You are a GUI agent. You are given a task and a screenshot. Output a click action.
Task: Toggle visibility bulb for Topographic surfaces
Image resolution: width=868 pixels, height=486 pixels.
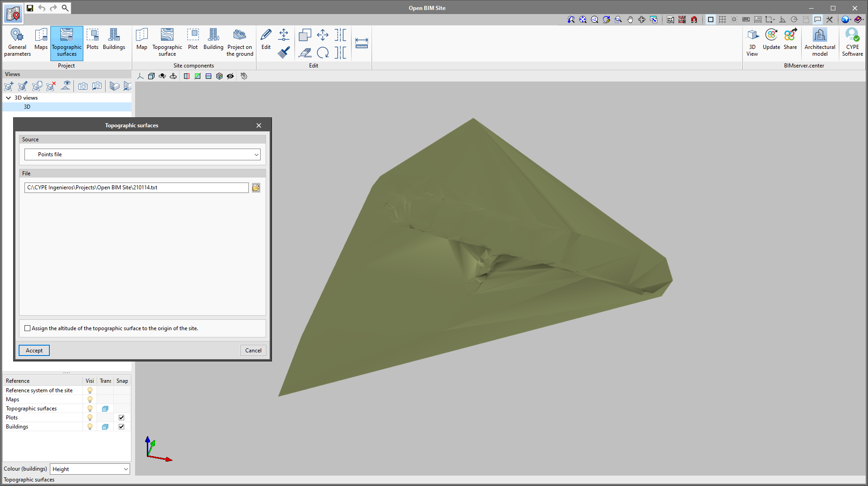pos(90,409)
